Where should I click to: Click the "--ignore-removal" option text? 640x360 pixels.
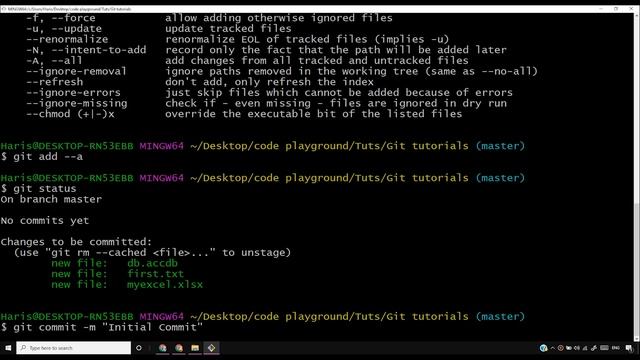pos(77,71)
